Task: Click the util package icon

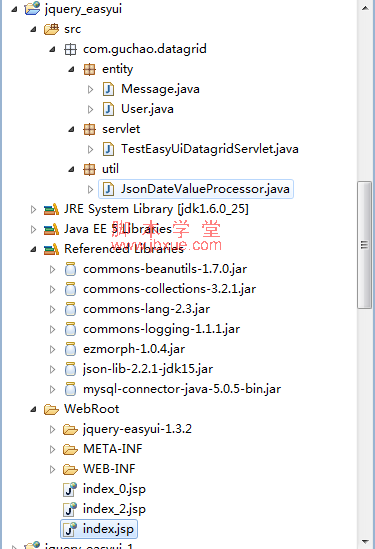Action: [x=89, y=169]
